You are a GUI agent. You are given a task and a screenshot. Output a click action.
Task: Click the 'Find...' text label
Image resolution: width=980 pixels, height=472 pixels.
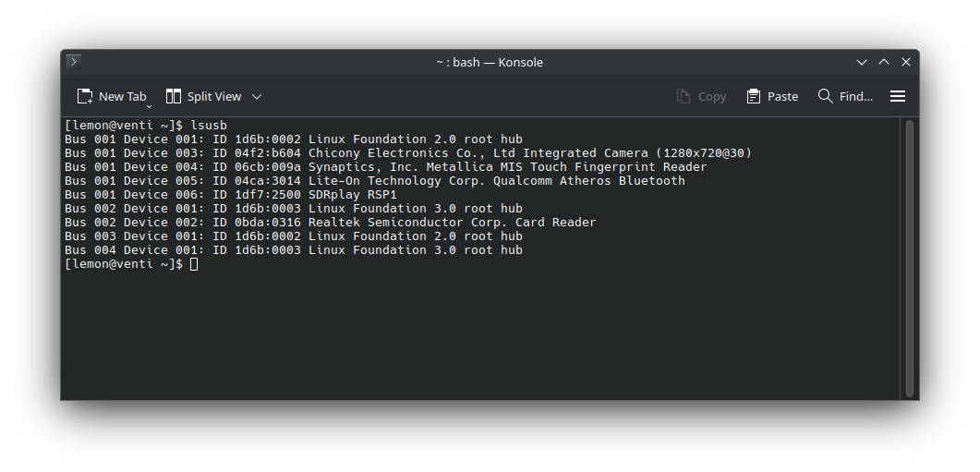[855, 96]
